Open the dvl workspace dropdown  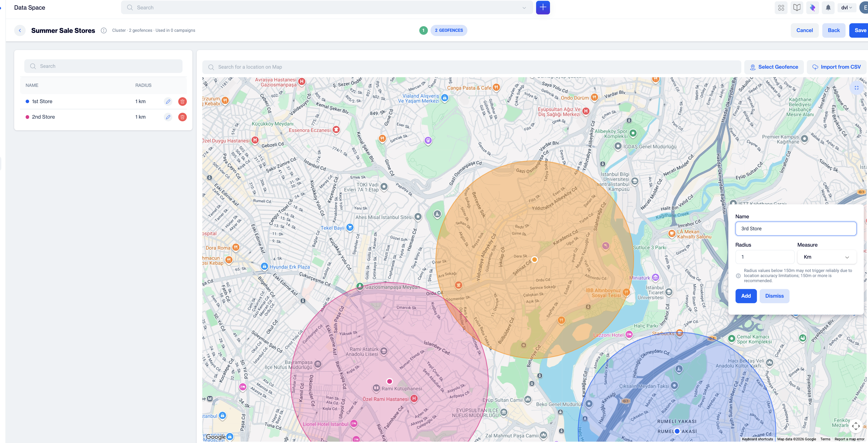(x=846, y=7)
